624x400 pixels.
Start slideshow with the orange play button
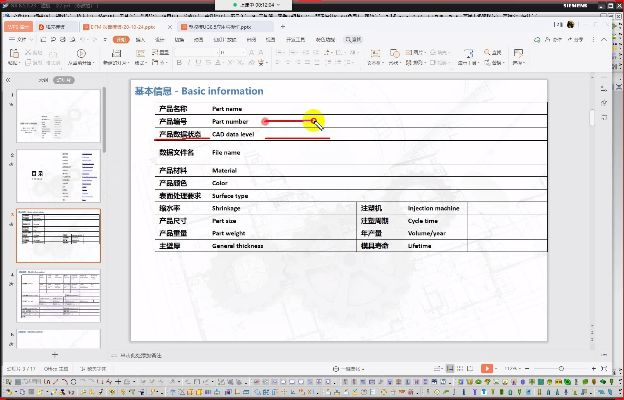[486, 368]
